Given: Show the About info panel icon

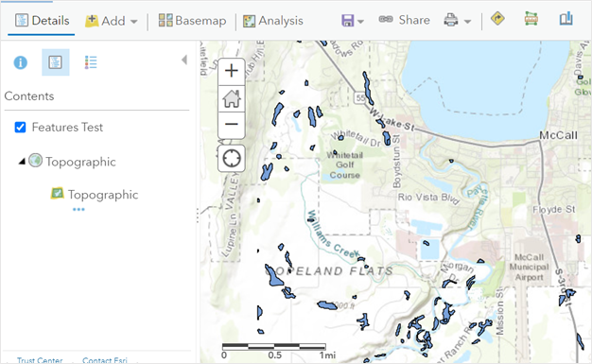Looking at the screenshot, I should coord(21,62).
